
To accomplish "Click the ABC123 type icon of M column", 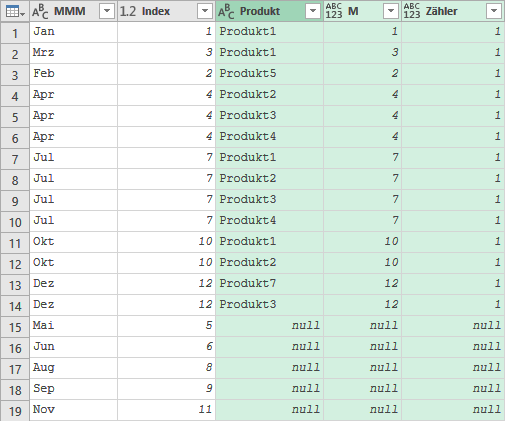I will [334, 11].
